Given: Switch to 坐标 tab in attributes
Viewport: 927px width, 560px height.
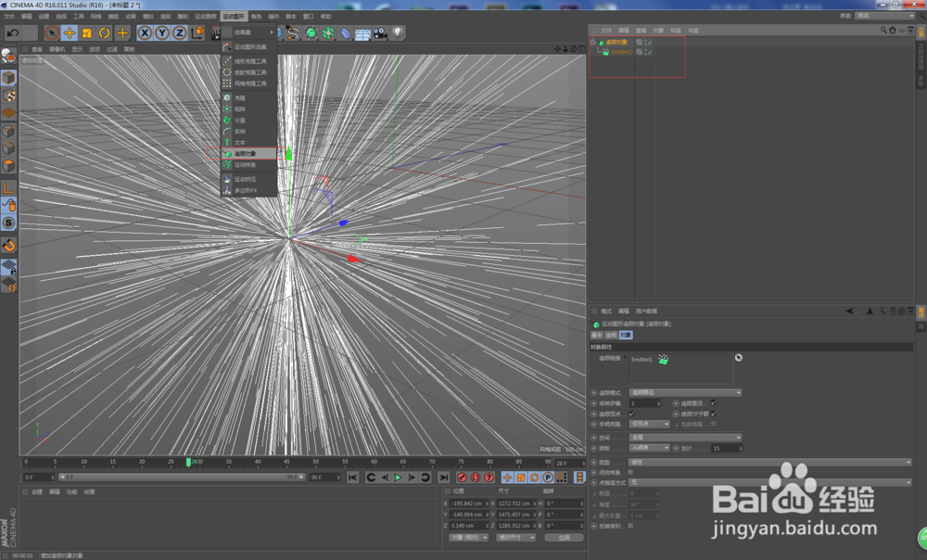Looking at the screenshot, I should pyautogui.click(x=611, y=335).
